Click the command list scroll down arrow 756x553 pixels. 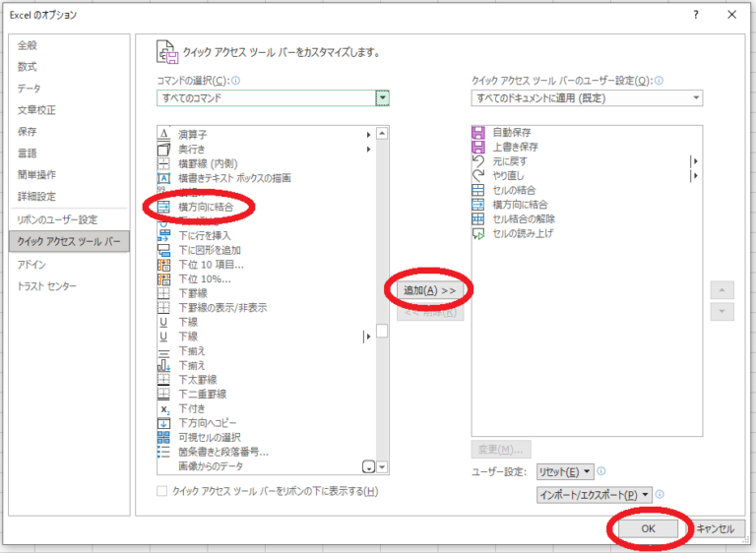[x=382, y=467]
